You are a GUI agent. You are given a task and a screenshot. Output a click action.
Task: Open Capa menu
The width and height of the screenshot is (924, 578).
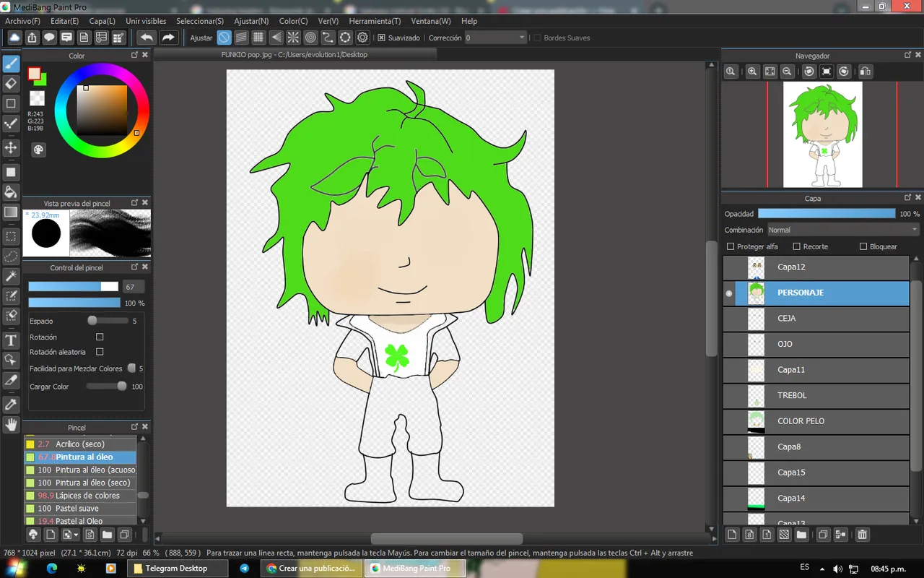click(x=102, y=21)
